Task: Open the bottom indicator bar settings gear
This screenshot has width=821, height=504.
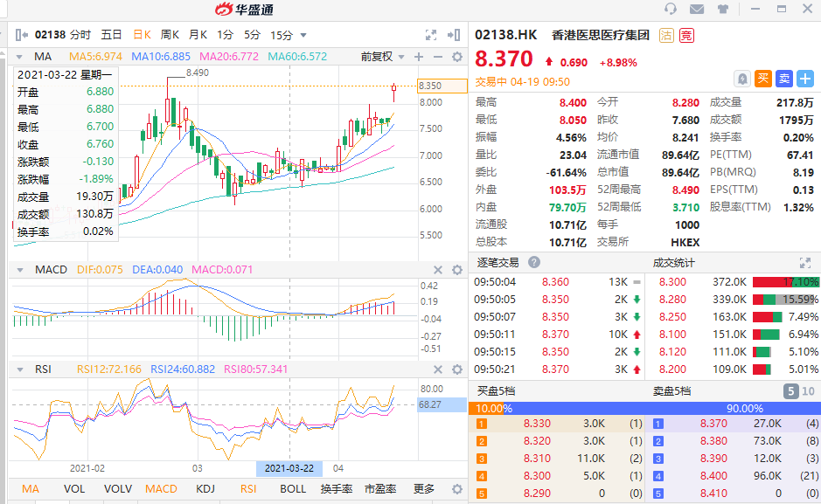Action: (457, 489)
